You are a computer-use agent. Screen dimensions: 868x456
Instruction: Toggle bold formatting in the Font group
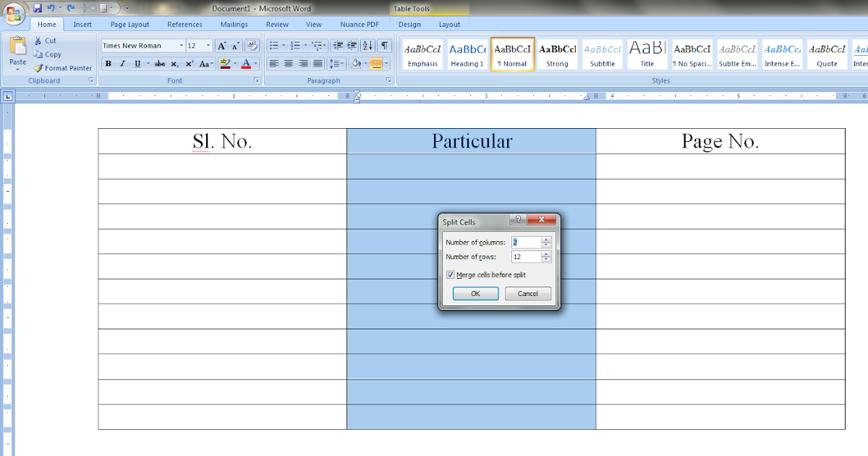(108, 63)
